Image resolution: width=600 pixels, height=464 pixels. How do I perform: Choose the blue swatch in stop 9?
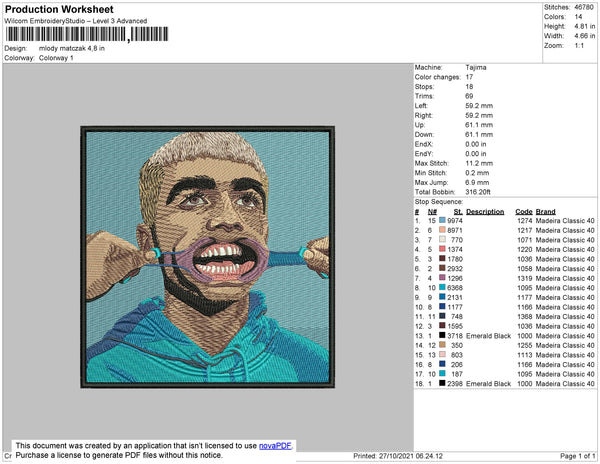click(442, 297)
